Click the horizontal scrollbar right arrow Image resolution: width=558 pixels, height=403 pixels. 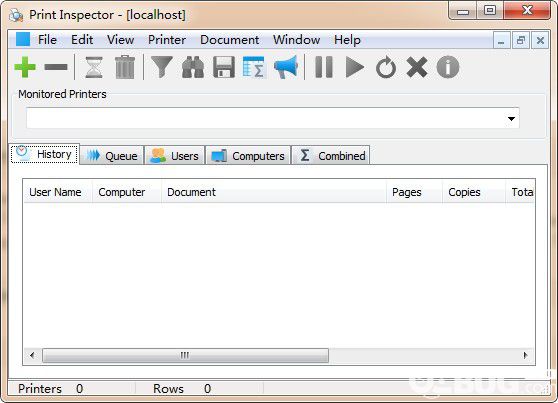click(525, 355)
